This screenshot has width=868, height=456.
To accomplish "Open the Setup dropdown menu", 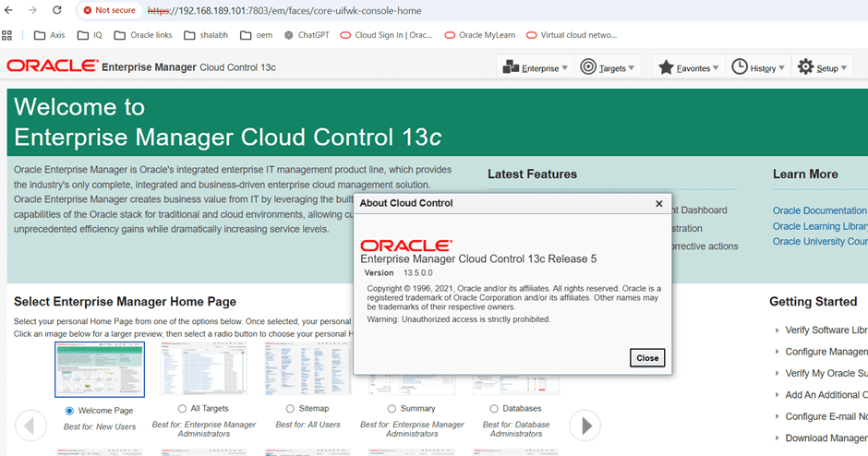I will pos(822,67).
